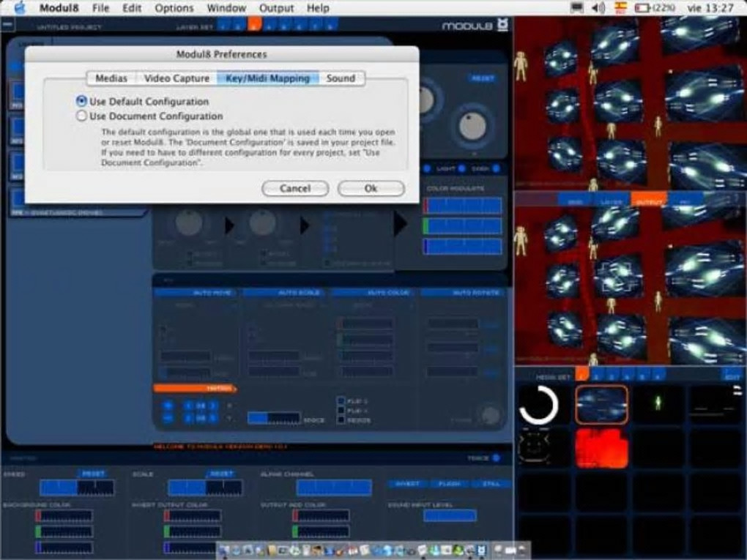
Task: Select the green figure media thumbnail
Action: pyautogui.click(x=658, y=405)
